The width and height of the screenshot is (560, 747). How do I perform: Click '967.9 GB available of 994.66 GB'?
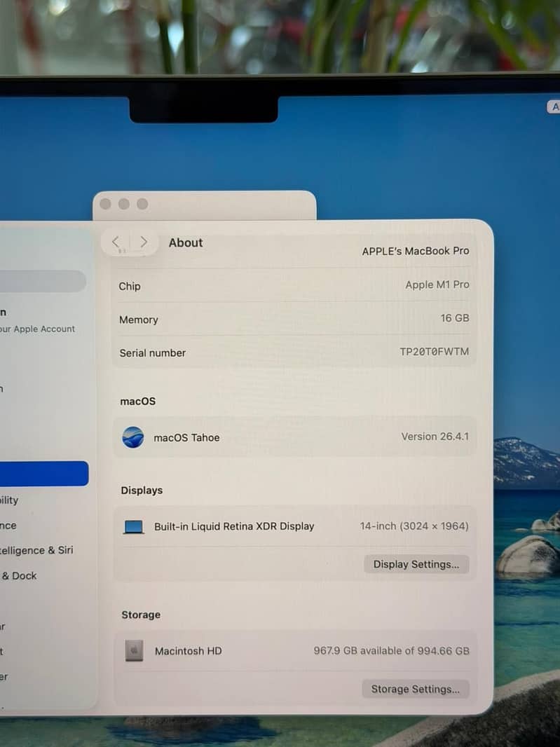click(391, 651)
